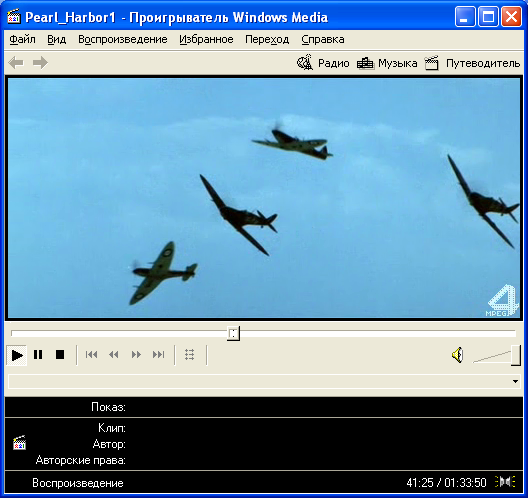Click the Play button
Image resolution: width=528 pixels, height=498 pixels.
(17, 355)
